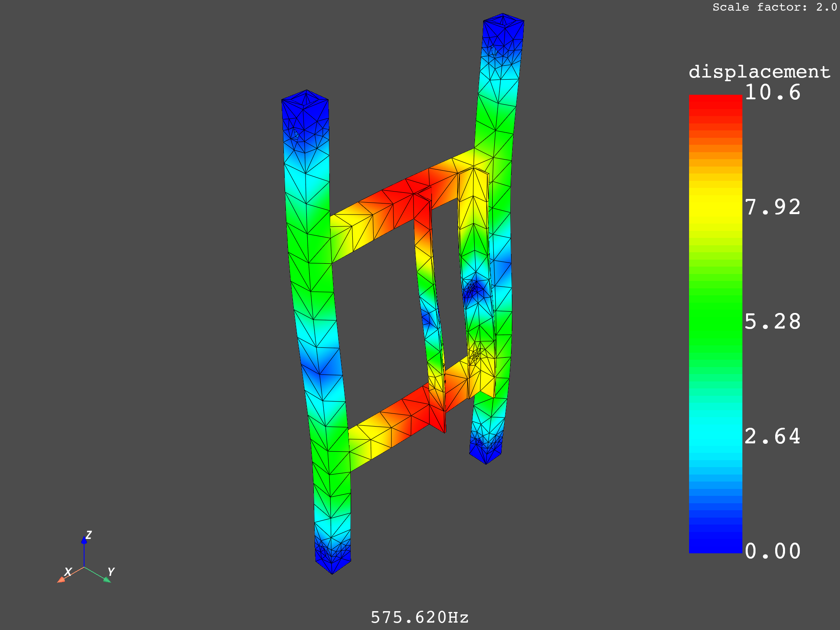Click the 7.92 legend label

(x=772, y=207)
